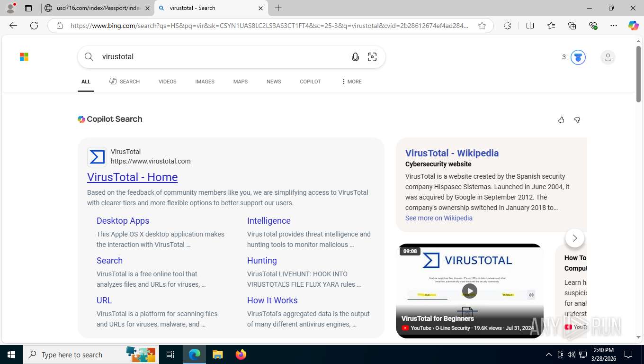644x364 pixels.
Task: Open the VirusTotal for Beginners thumbnail title
Action: point(438,318)
